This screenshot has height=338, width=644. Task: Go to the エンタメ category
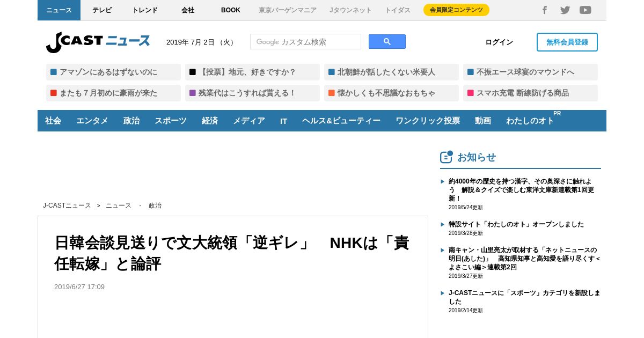pyautogui.click(x=92, y=121)
